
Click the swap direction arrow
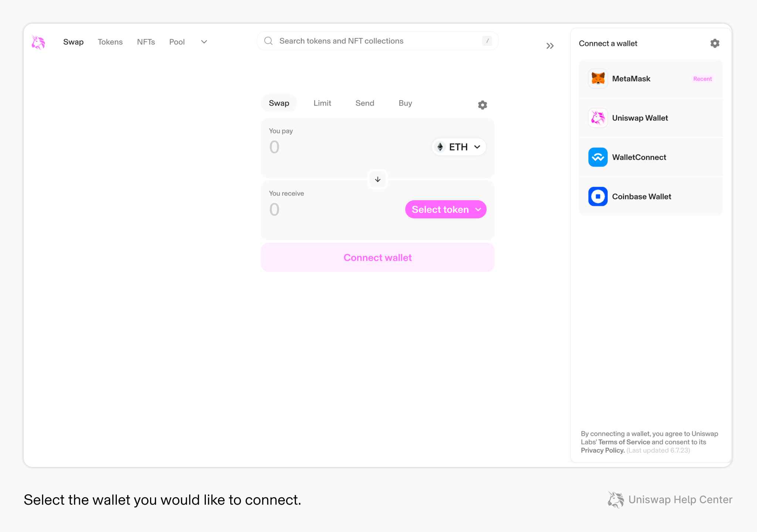pyautogui.click(x=377, y=180)
